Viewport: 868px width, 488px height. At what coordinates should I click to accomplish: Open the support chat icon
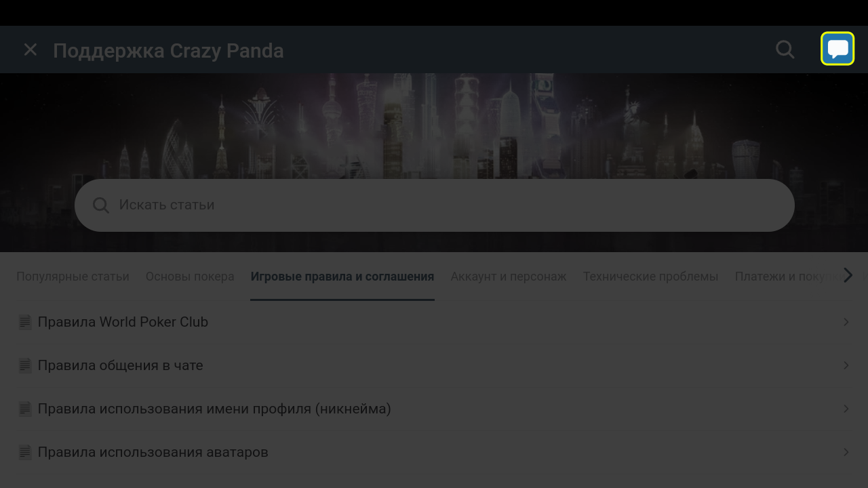[x=837, y=49]
